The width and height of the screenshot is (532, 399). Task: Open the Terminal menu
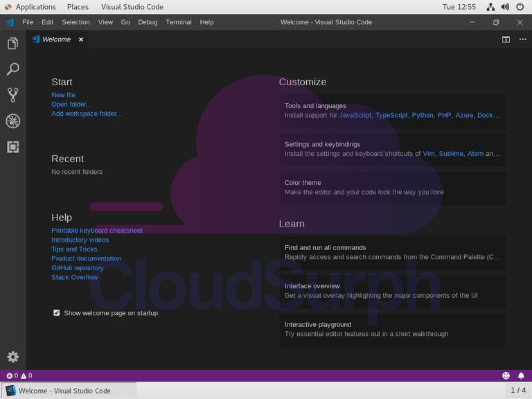179,22
